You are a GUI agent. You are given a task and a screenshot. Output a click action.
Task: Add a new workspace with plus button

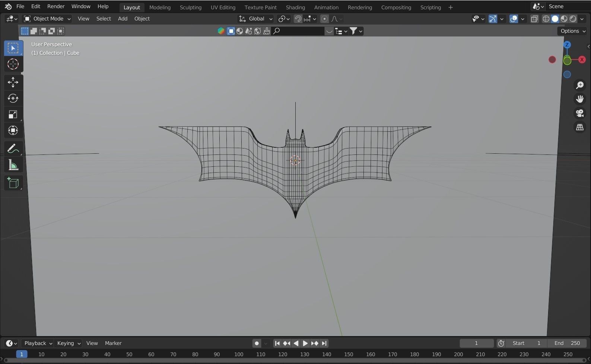451,7
